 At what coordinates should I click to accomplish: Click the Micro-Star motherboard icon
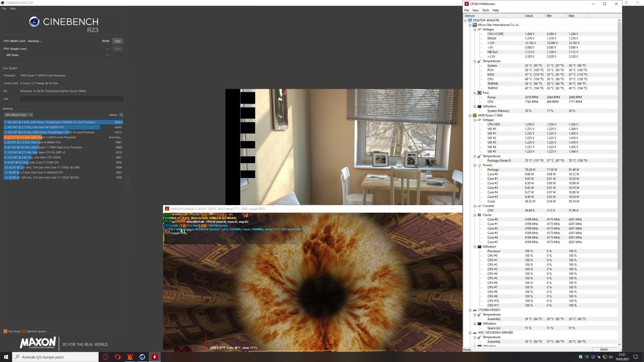475,25
